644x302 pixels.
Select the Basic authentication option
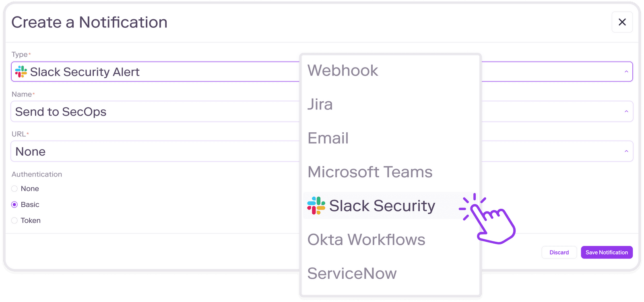(x=14, y=205)
